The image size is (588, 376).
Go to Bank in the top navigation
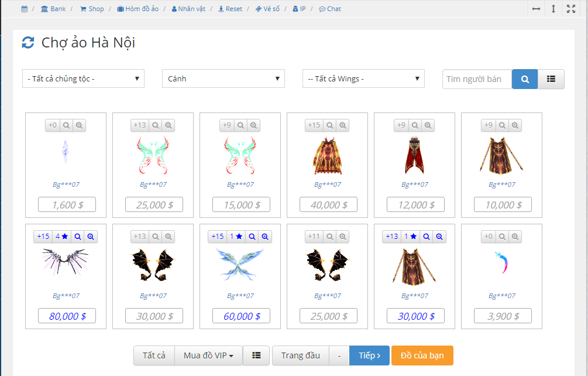click(53, 9)
